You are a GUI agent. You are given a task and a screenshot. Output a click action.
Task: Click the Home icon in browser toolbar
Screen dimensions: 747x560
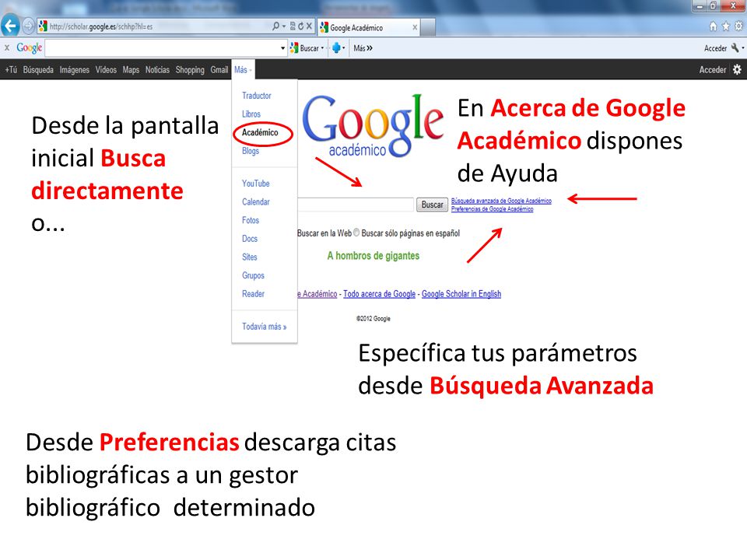coord(714,26)
